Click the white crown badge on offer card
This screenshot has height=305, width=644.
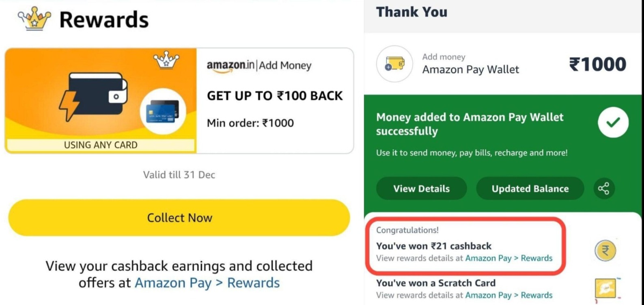(x=166, y=60)
